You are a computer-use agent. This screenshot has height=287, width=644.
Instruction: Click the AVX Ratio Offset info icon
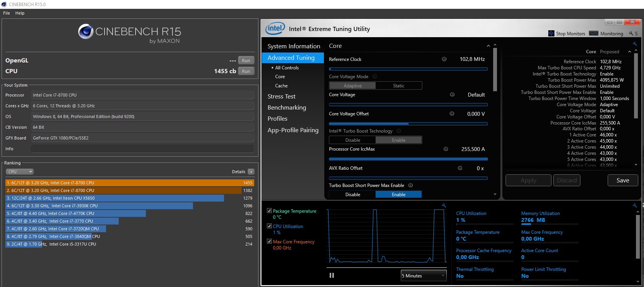coord(460,168)
